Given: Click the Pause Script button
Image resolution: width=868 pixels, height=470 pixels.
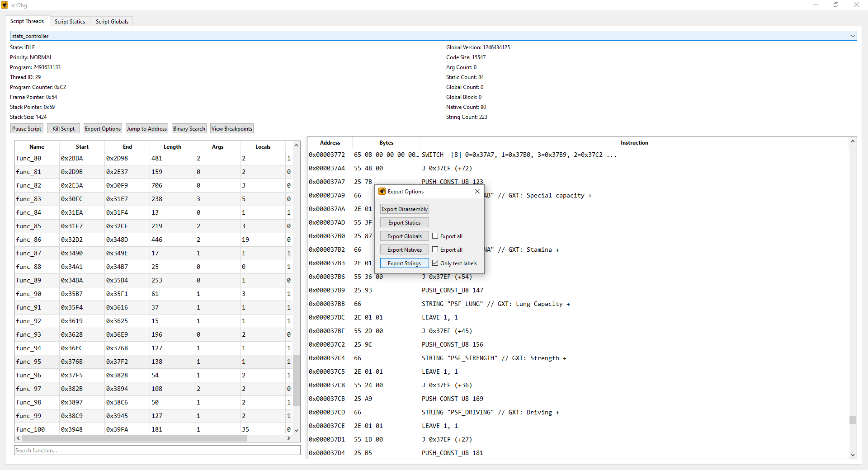Looking at the screenshot, I should pyautogui.click(x=27, y=129).
